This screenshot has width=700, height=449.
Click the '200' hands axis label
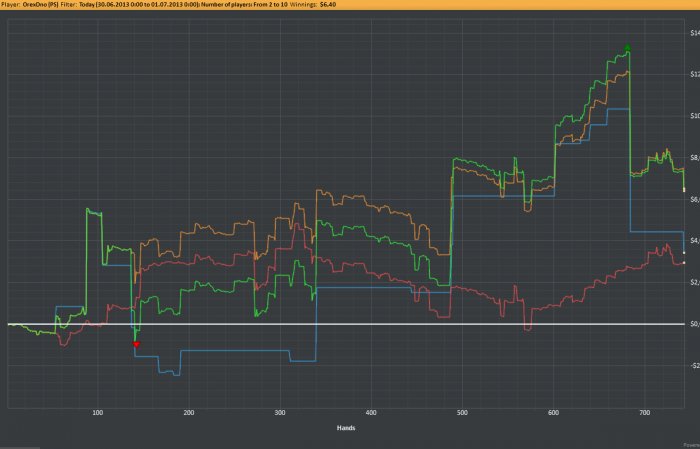point(189,413)
